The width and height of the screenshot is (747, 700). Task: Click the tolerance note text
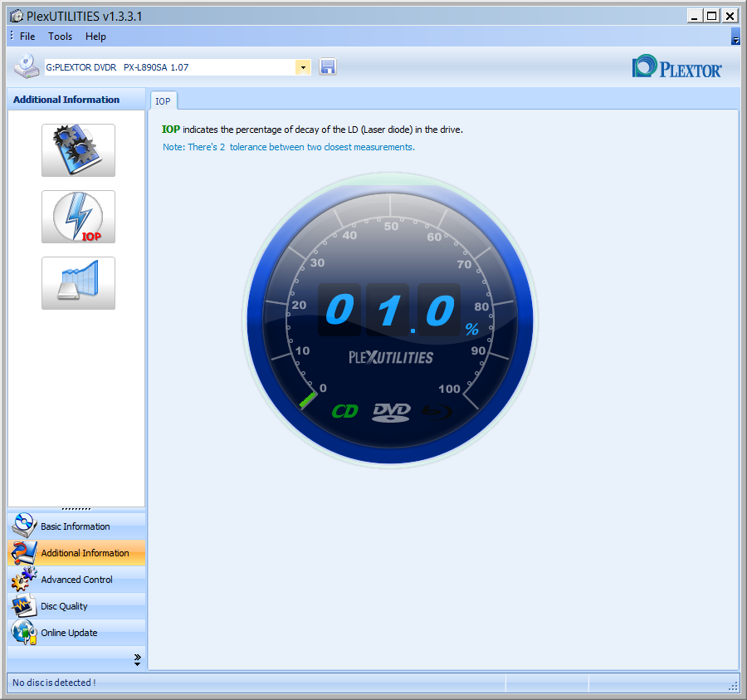coord(289,147)
